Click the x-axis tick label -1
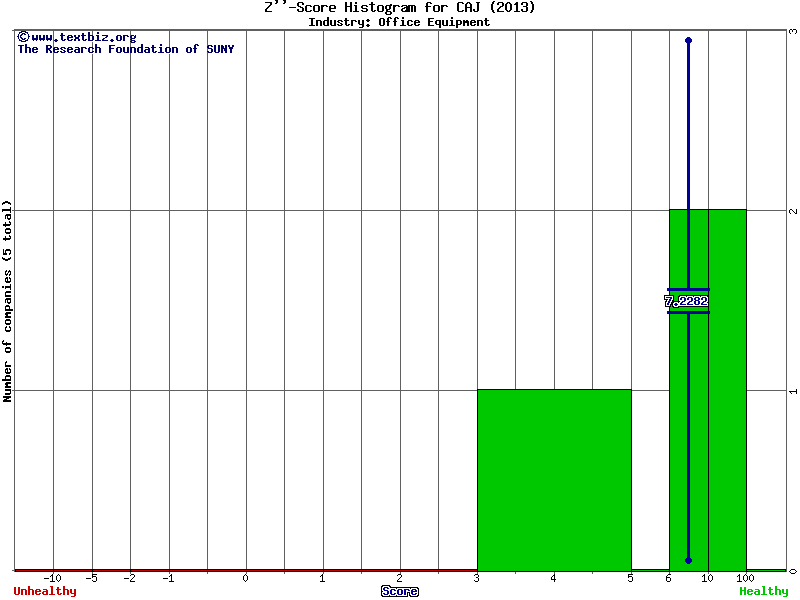800x600 pixels. click(168, 579)
